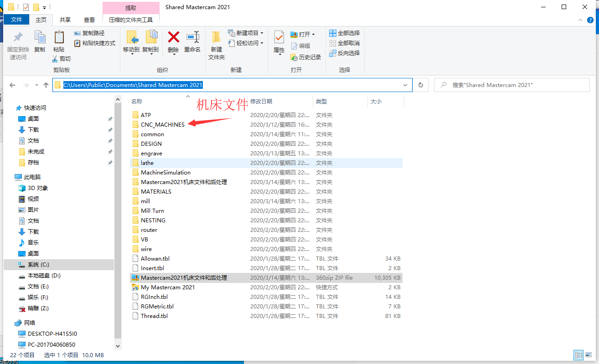Open 3D Objects (3D 对象) in sidebar
This screenshot has height=364, width=599.
pyautogui.click(x=37, y=188)
